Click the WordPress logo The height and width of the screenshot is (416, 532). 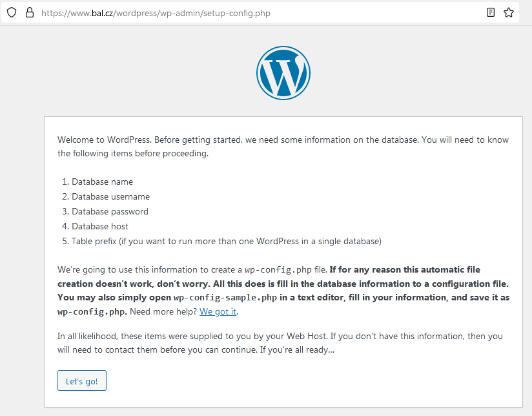coord(283,72)
